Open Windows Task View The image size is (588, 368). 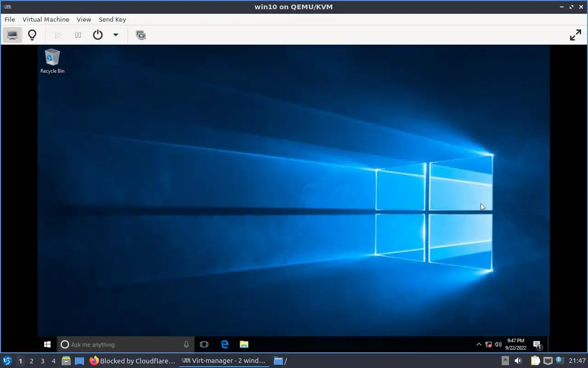(204, 344)
